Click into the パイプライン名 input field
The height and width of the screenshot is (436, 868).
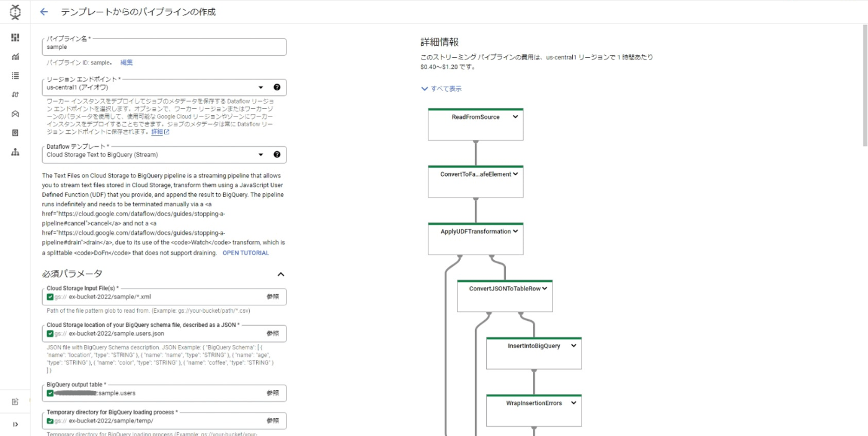point(164,47)
